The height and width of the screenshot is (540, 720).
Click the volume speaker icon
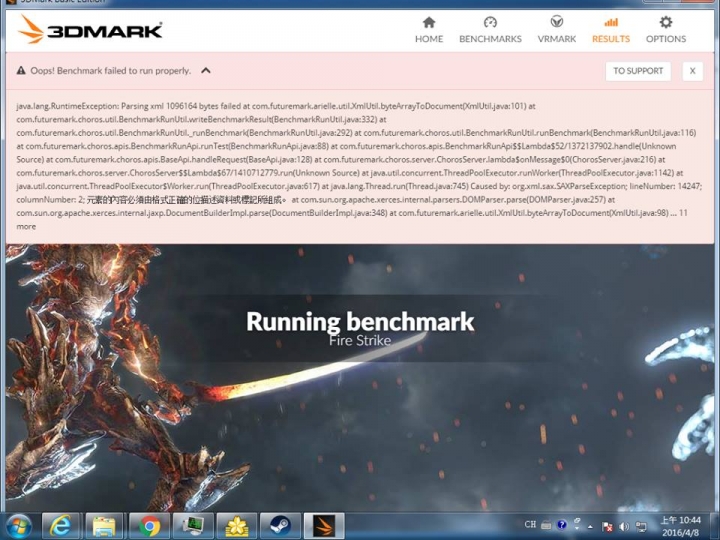pyautogui.click(x=624, y=527)
